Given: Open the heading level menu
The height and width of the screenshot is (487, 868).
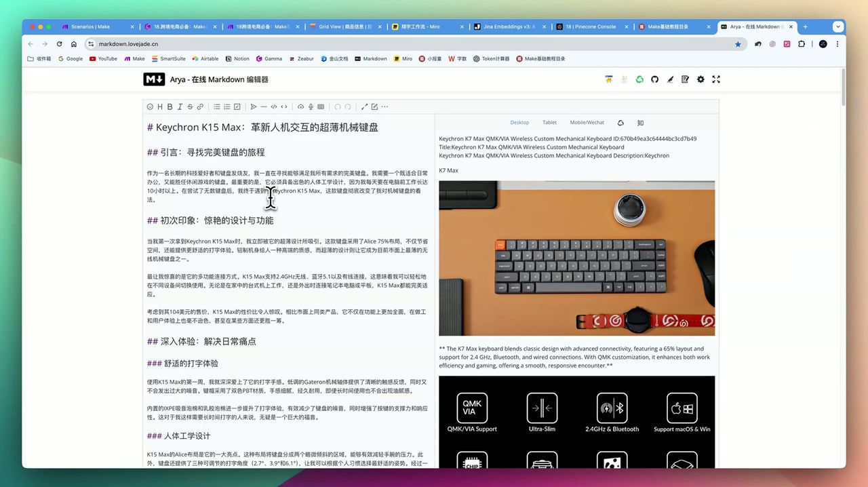Looking at the screenshot, I should [x=160, y=106].
